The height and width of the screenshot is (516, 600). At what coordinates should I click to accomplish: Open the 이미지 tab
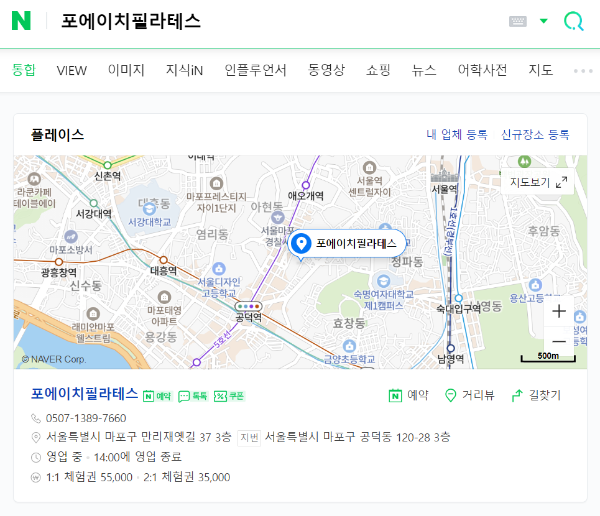pos(126,70)
